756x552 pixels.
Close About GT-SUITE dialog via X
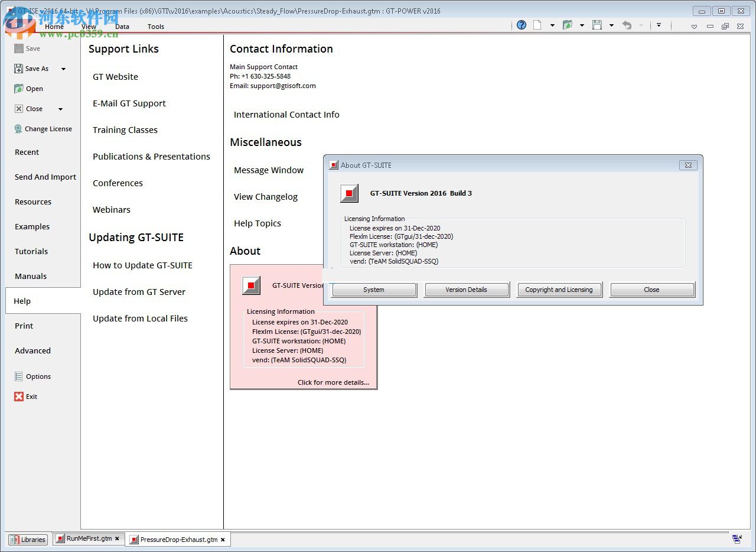pos(688,165)
